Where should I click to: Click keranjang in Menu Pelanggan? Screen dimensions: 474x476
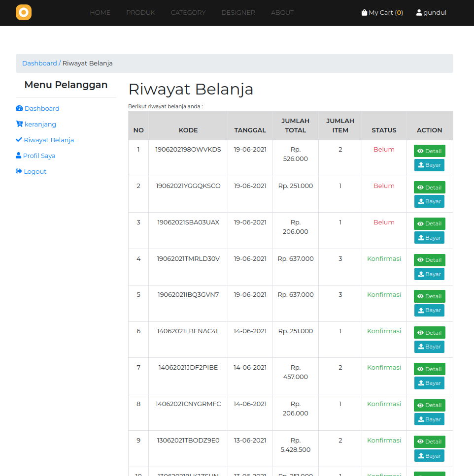point(39,124)
